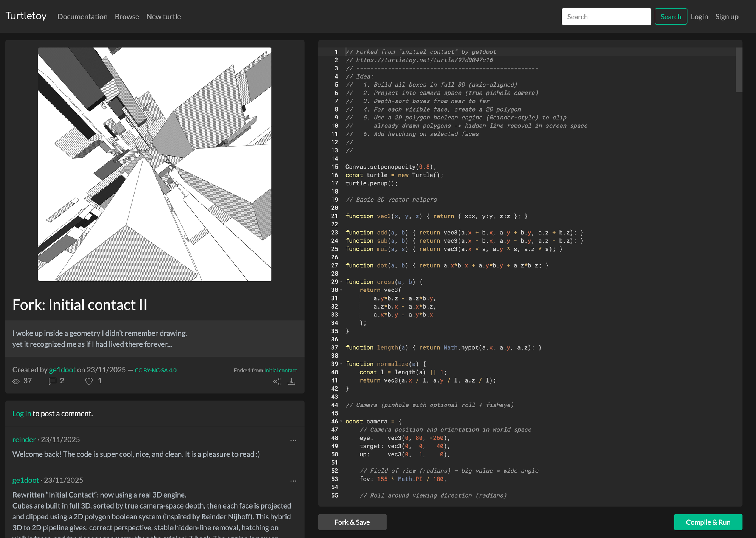This screenshot has height=538, width=756.
Task: Click the heart like icon
Action: tap(89, 381)
